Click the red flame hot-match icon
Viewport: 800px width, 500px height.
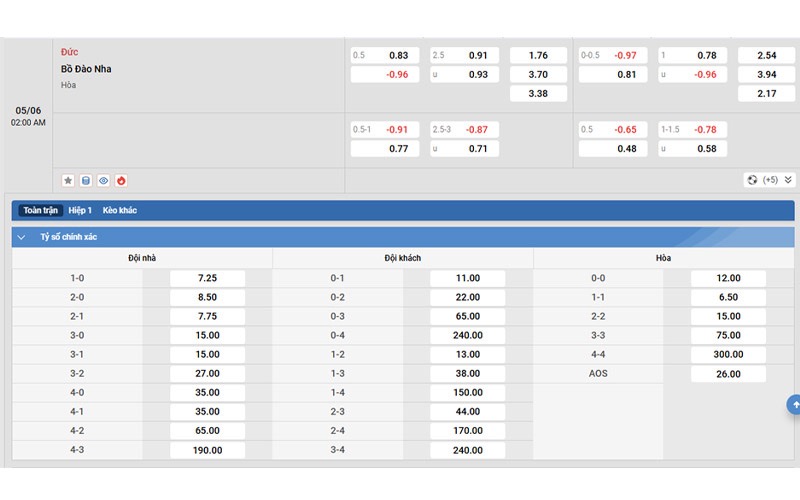121,181
